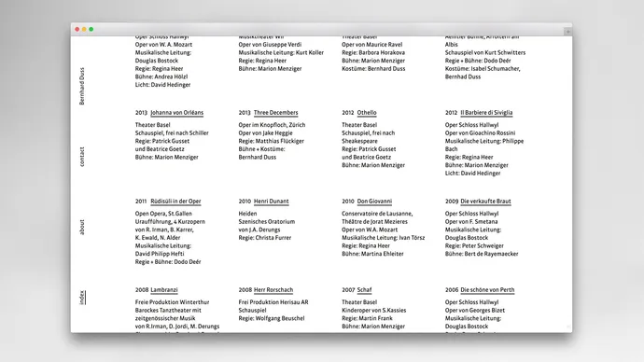
Task: Open the Don Giovanni link
Action: (x=374, y=202)
